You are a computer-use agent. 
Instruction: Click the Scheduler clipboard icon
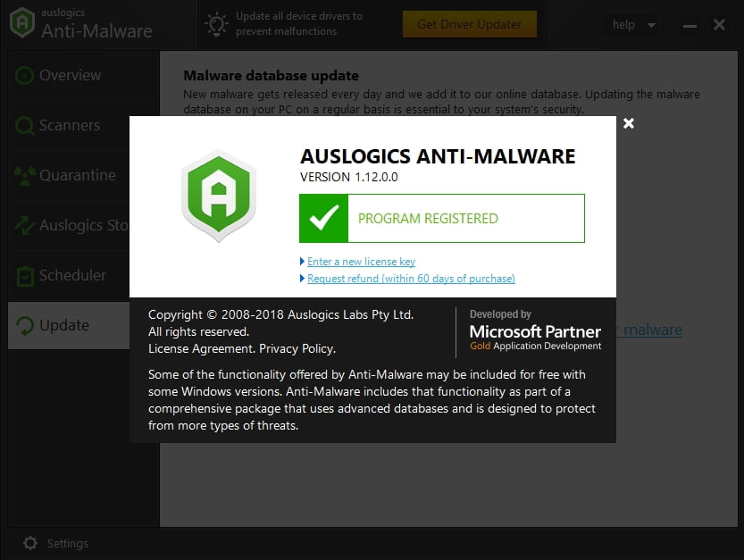pyautogui.click(x=25, y=276)
